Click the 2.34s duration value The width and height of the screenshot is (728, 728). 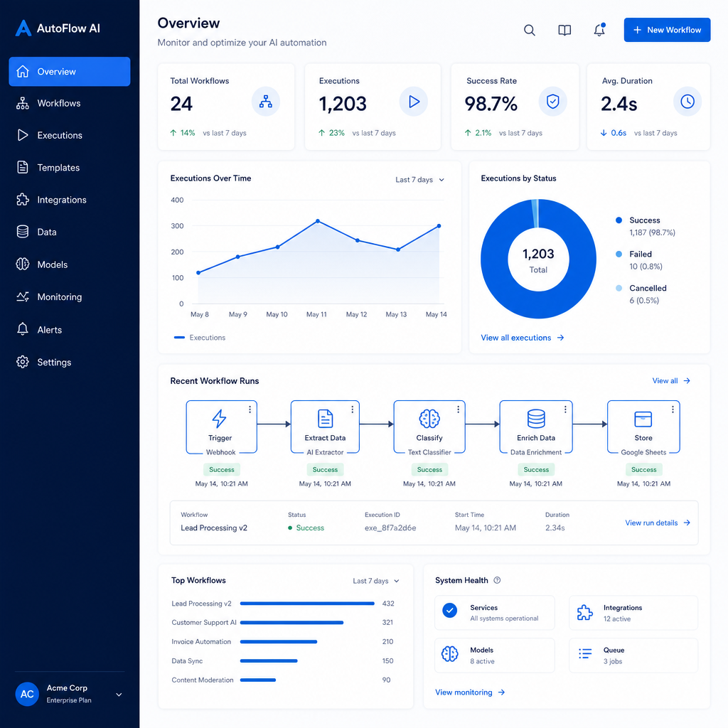pyautogui.click(x=555, y=528)
